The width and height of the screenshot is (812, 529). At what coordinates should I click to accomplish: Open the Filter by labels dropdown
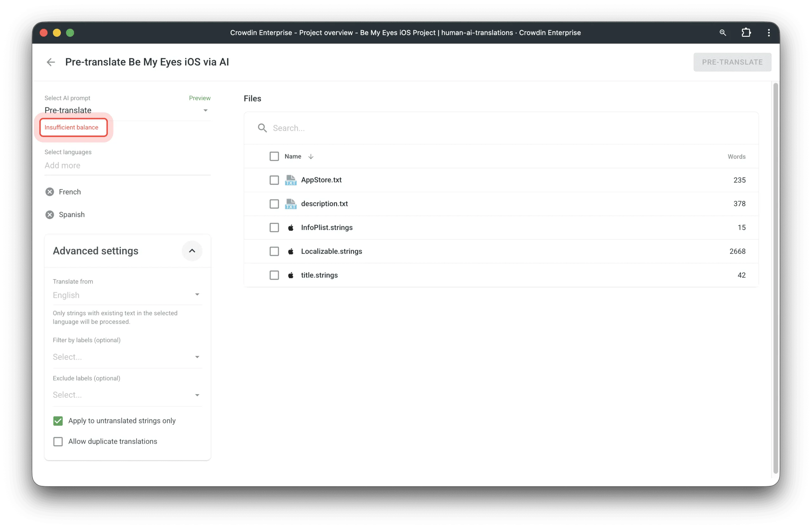pyautogui.click(x=127, y=357)
